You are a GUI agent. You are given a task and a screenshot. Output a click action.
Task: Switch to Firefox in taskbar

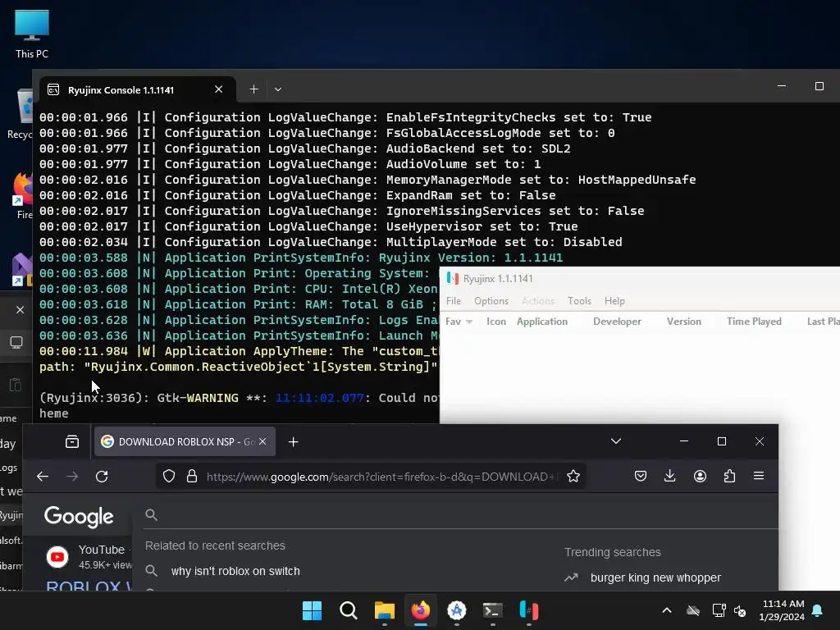(x=421, y=610)
